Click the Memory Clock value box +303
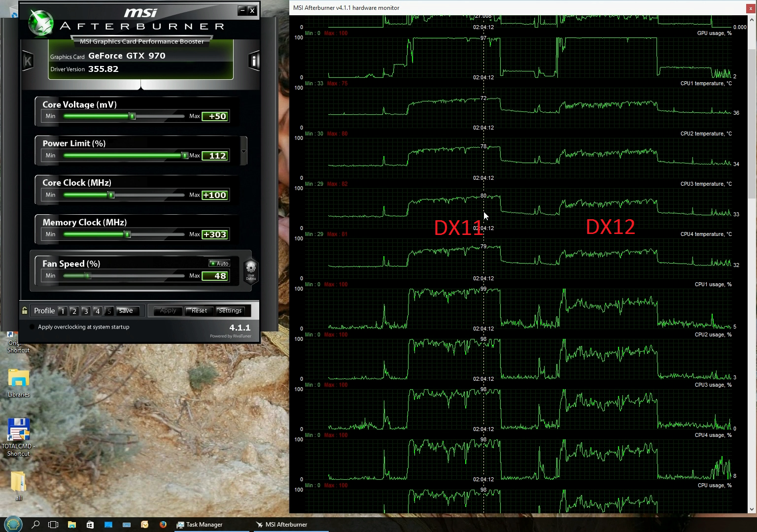Screen dimensions: 757x532 (215, 234)
